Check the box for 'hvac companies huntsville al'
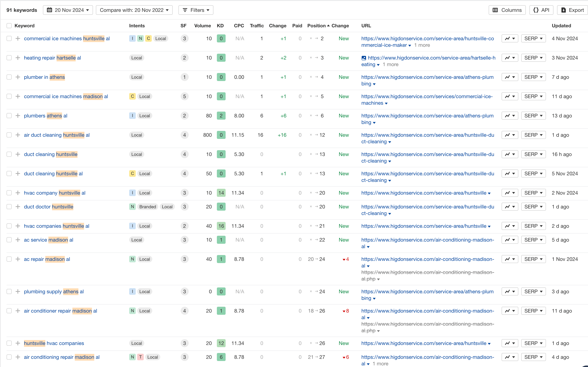Image resolution: width=588 pixels, height=367 pixels. coord(9,226)
